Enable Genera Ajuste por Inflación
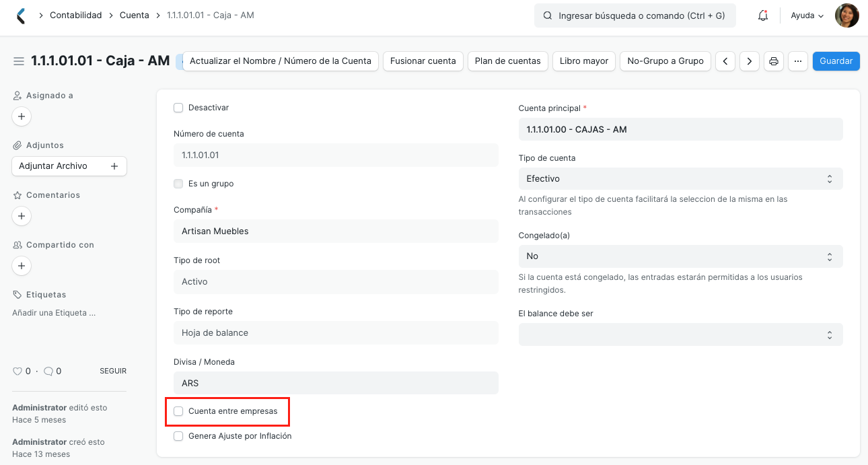Image resolution: width=868 pixels, height=465 pixels. 178,436
